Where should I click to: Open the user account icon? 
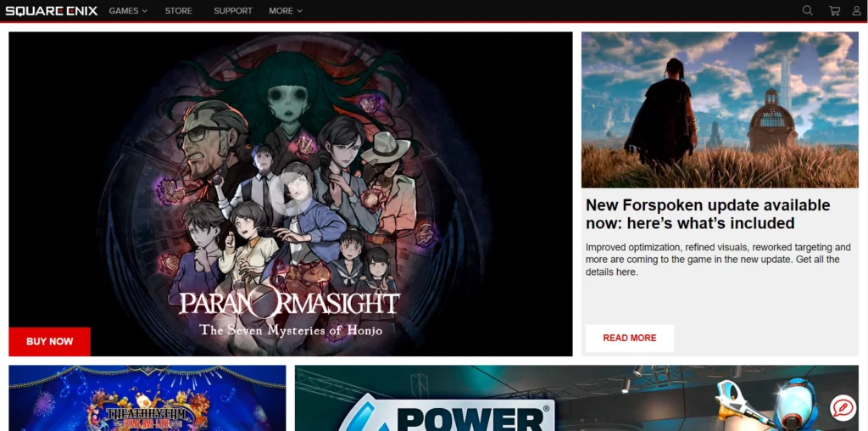coord(857,10)
